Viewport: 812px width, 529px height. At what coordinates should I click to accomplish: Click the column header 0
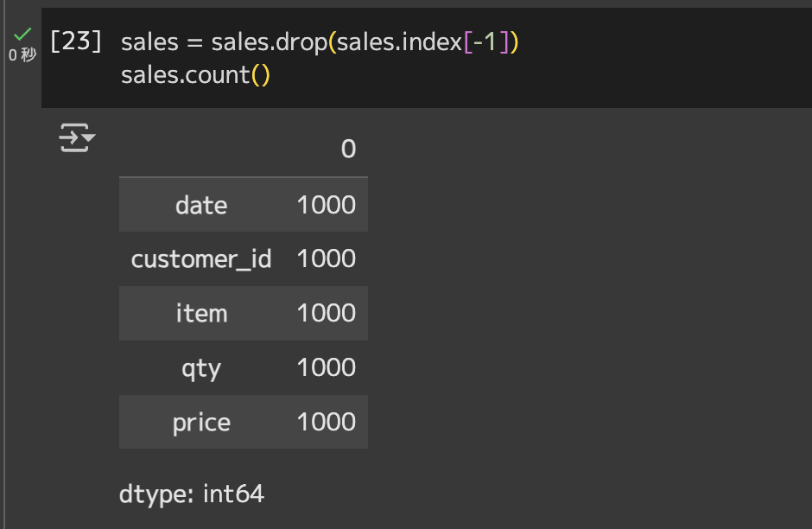[x=348, y=150]
